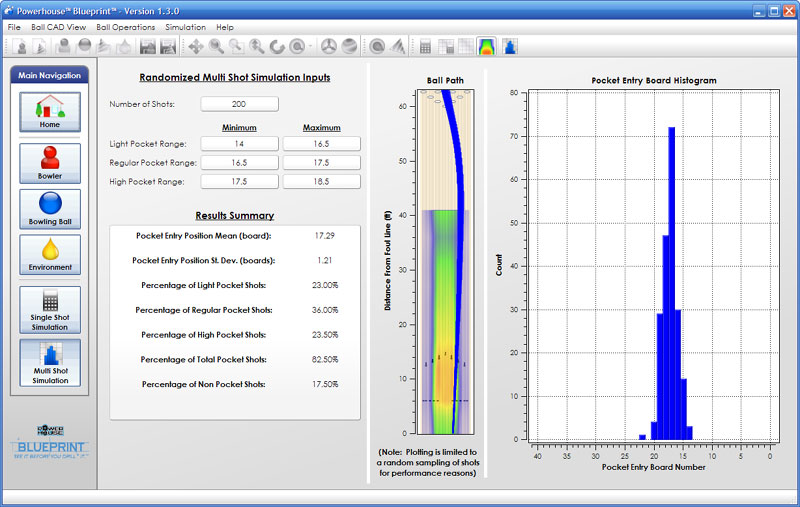Select the four-arrow pan tool
Image resolution: width=800 pixels, height=507 pixels.
[x=196, y=47]
